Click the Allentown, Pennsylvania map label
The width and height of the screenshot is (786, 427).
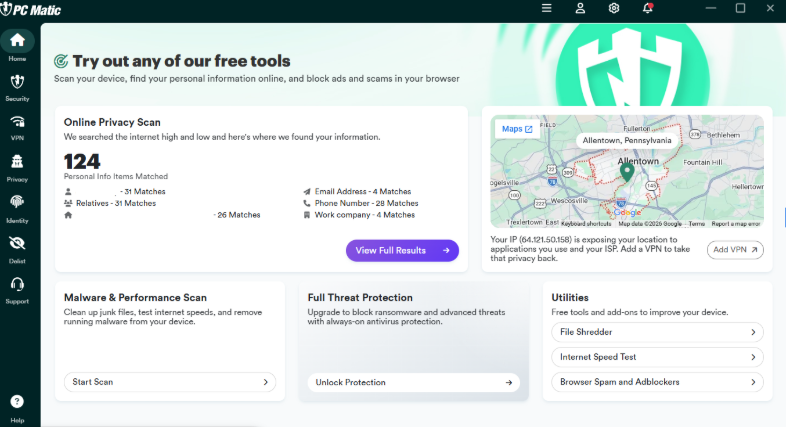pyautogui.click(x=627, y=140)
